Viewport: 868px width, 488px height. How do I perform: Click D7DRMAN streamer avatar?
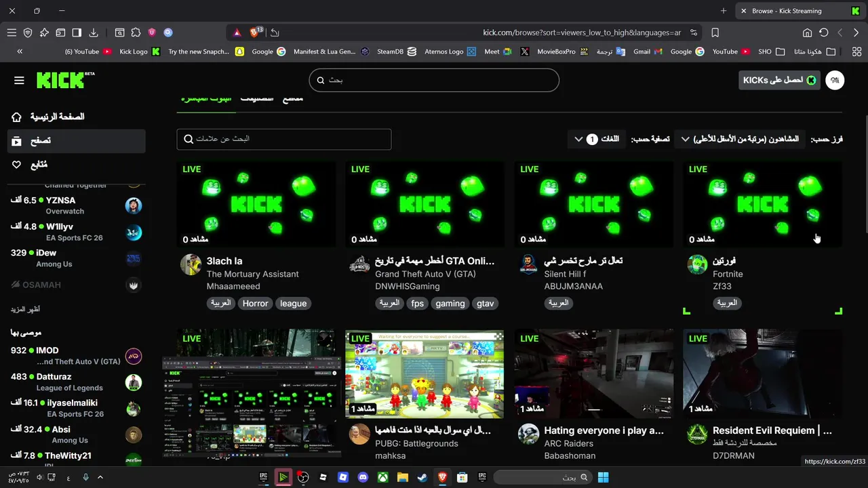click(697, 434)
